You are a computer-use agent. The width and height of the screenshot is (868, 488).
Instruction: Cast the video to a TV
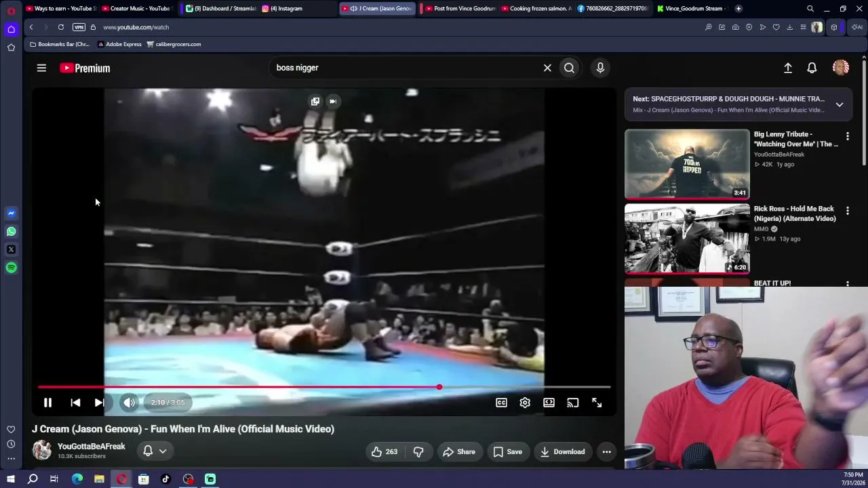573,403
